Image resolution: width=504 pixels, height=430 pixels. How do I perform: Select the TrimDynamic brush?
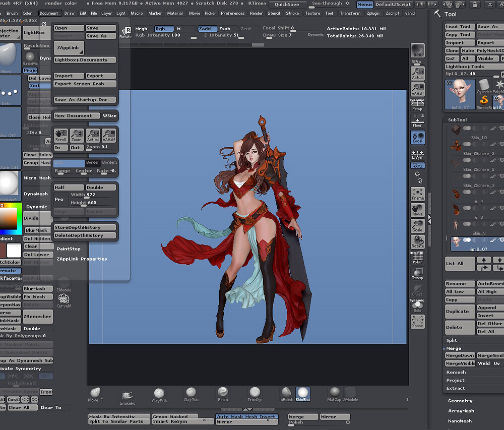tap(255, 395)
